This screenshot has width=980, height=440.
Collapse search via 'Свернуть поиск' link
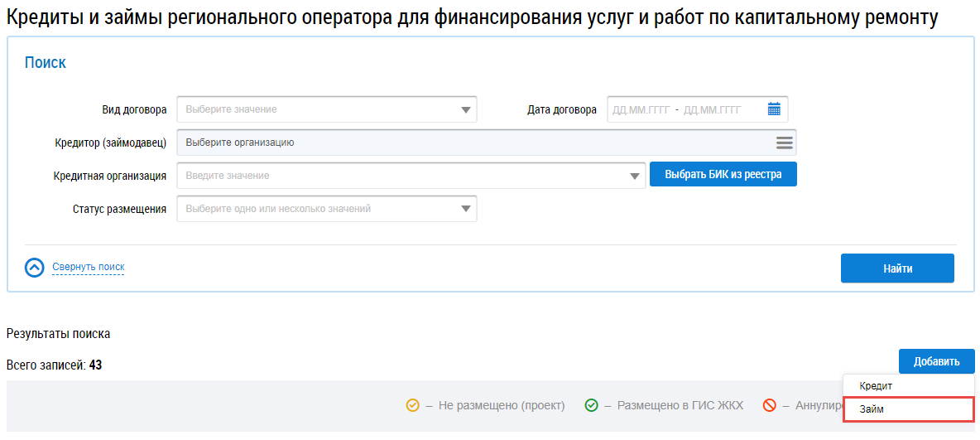[x=88, y=267]
